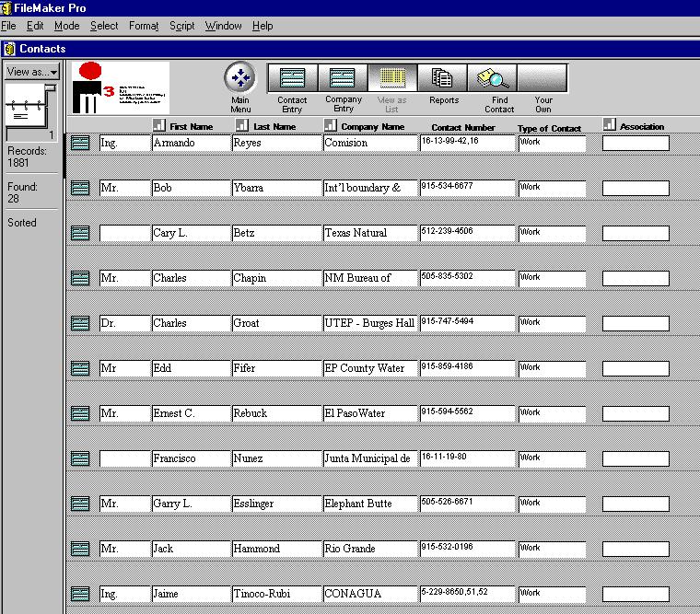The image size is (700, 614).
Task: Open record icon for Jack Hammond
Action: [80, 549]
